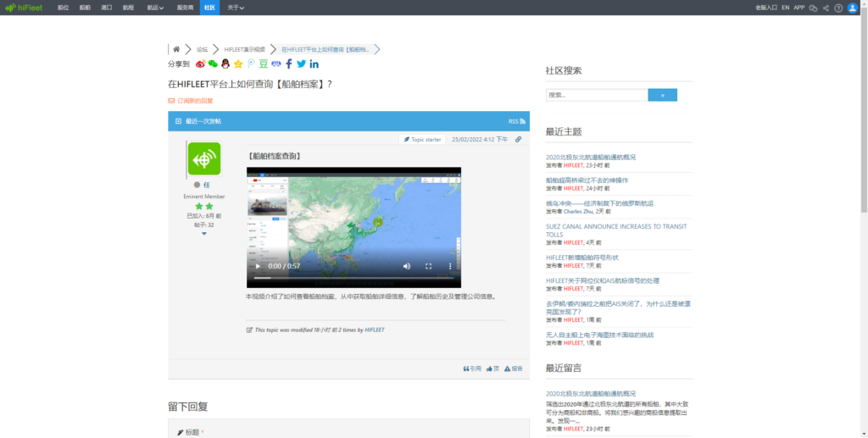Screen dimensions: 868x438
Task: Open video more options menu
Action: [x=450, y=266]
